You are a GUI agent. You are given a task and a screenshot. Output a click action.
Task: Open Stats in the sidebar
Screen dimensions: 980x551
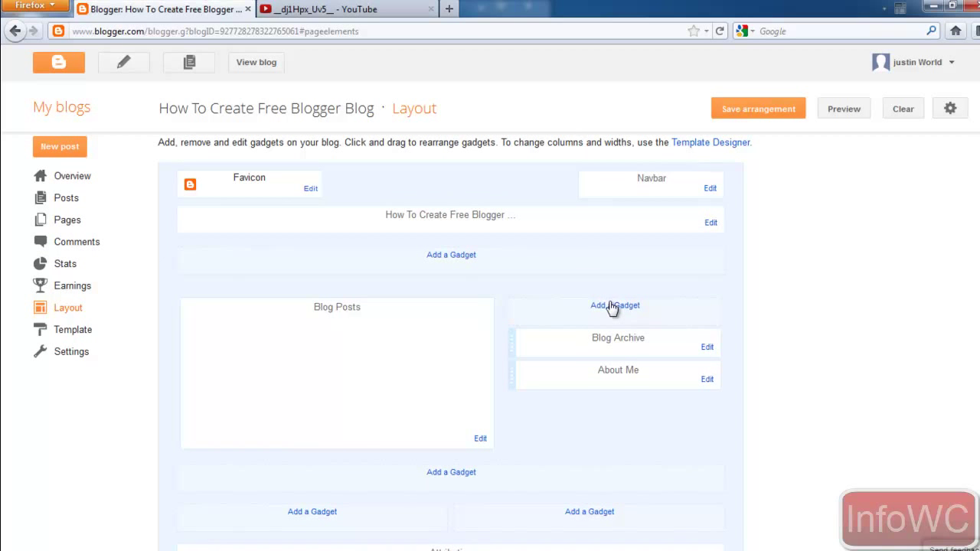click(65, 263)
